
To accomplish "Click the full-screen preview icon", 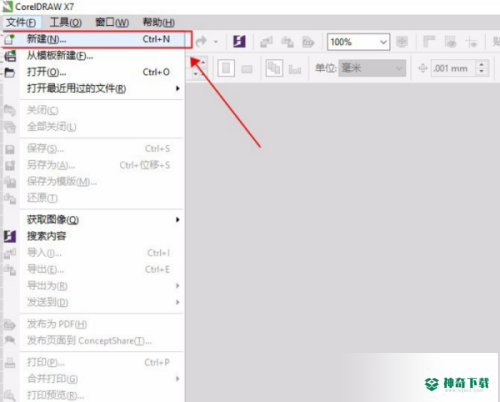I will tap(402, 42).
